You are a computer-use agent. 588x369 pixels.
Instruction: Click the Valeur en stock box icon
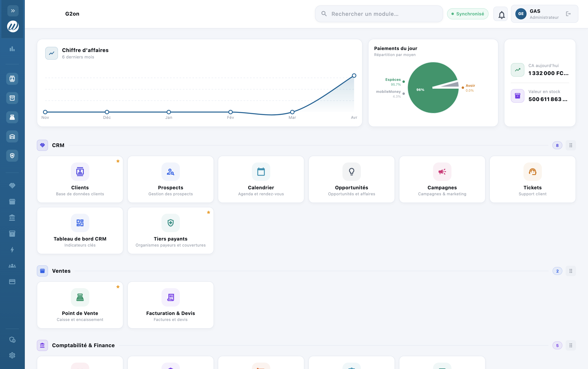point(518,96)
